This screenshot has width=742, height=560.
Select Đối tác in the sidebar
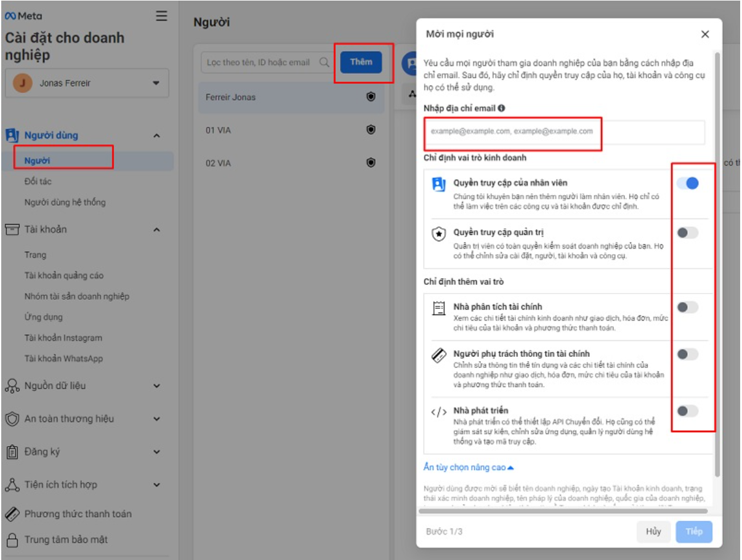38,182
